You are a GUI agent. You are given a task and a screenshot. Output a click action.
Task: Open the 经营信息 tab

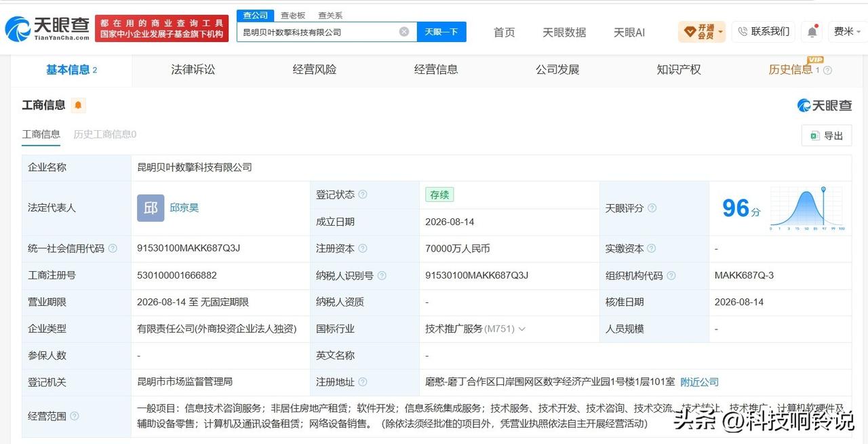(x=436, y=70)
